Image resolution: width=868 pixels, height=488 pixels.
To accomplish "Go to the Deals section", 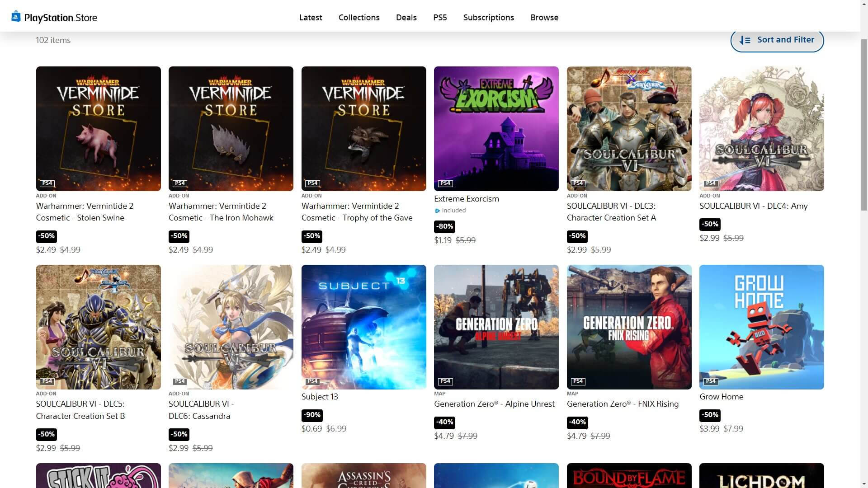I will [x=406, y=18].
